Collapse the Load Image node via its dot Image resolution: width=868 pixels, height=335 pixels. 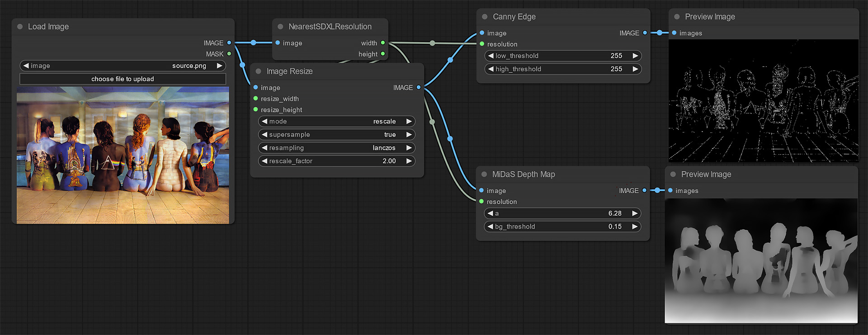(20, 27)
